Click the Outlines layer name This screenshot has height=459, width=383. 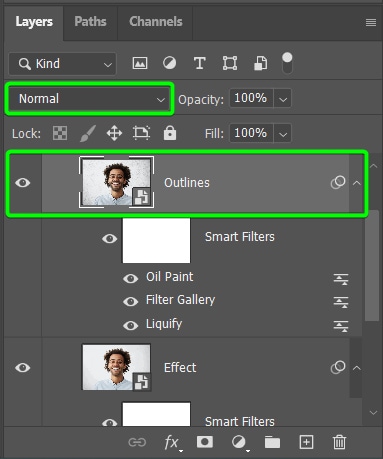pos(187,183)
